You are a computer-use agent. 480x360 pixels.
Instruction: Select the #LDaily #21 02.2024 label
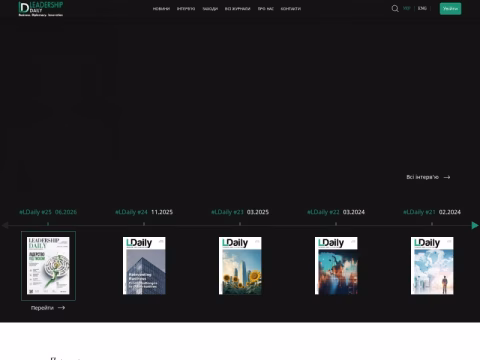[432, 212]
